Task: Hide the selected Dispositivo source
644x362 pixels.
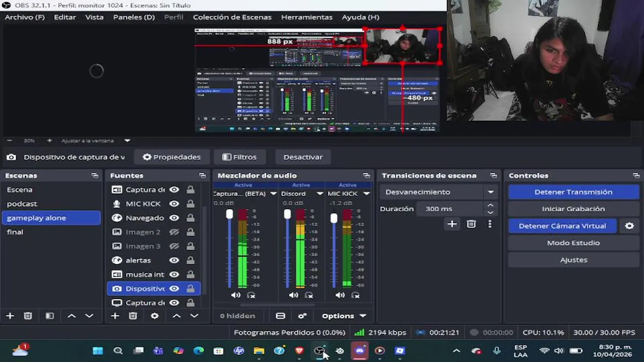Action: pyautogui.click(x=174, y=289)
